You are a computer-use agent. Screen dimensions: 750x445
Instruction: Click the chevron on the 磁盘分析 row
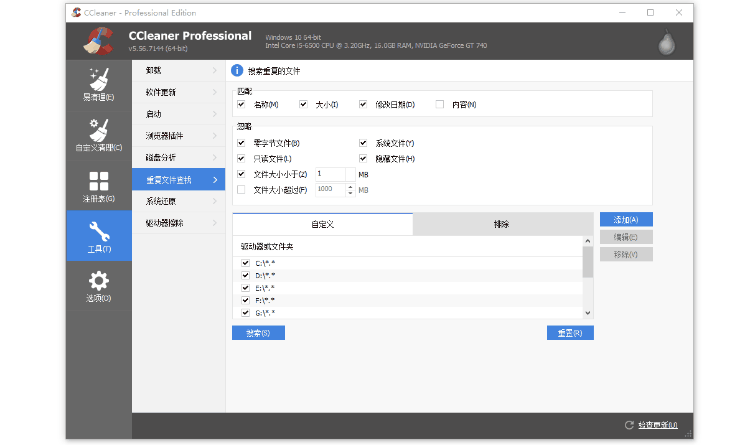pos(215,157)
